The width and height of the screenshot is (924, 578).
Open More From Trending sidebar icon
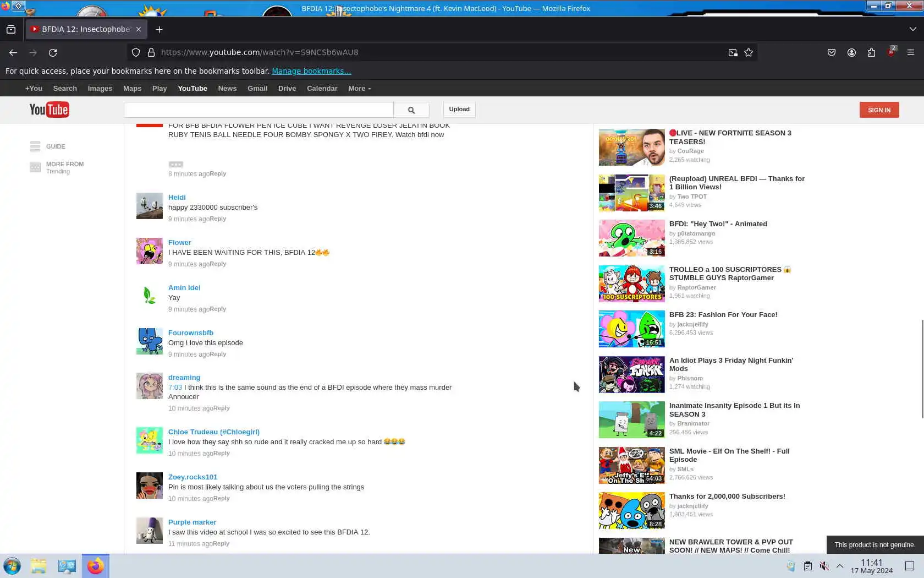click(35, 167)
